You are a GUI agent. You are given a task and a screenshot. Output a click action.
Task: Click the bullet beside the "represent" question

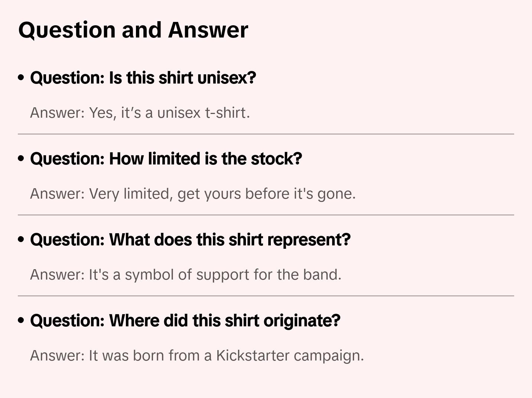pos(21,239)
